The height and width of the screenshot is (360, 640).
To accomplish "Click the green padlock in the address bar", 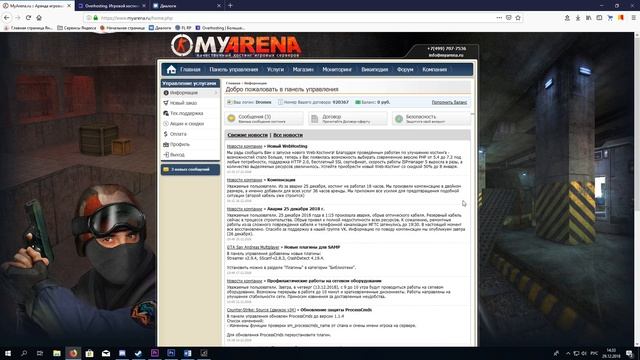I will click(96, 18).
